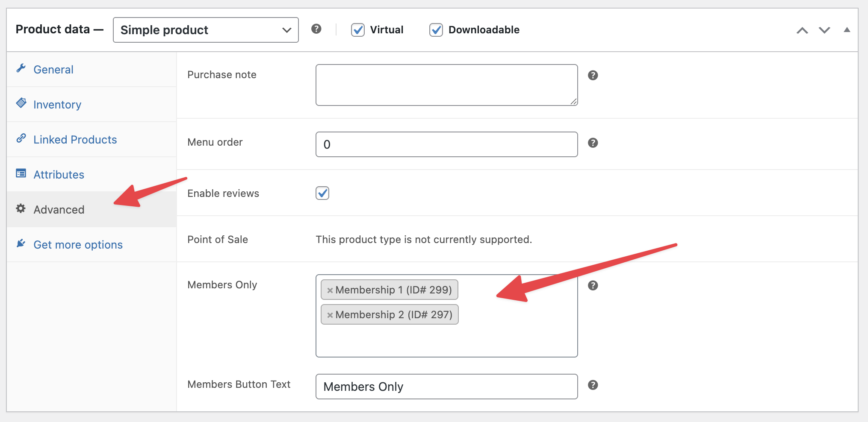Uncheck the Downloadable checkbox

[436, 30]
